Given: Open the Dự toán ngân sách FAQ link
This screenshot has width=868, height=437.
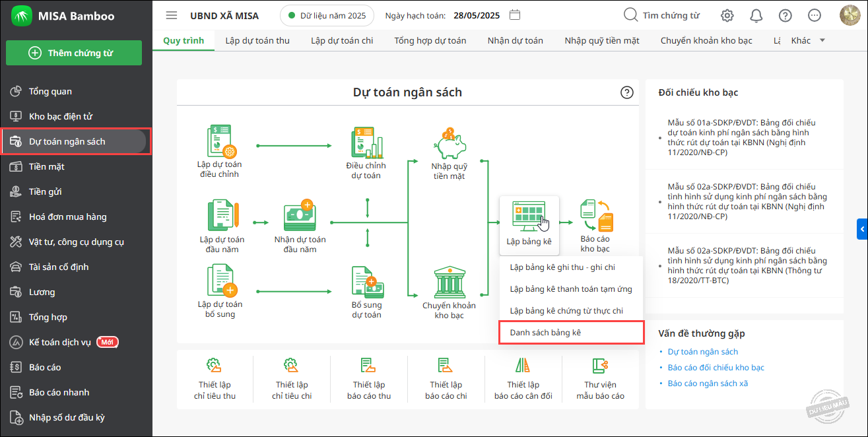Looking at the screenshot, I should (x=703, y=352).
